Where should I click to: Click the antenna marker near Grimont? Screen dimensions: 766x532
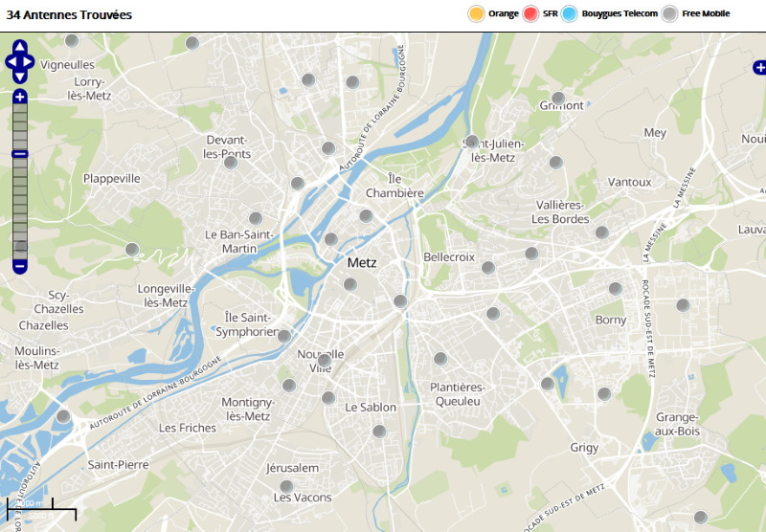pyautogui.click(x=558, y=98)
